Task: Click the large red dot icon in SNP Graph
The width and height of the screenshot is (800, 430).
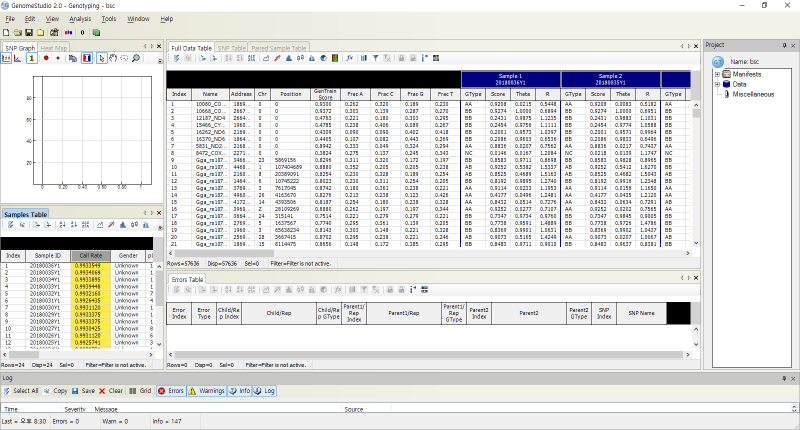Action: click(x=46, y=58)
